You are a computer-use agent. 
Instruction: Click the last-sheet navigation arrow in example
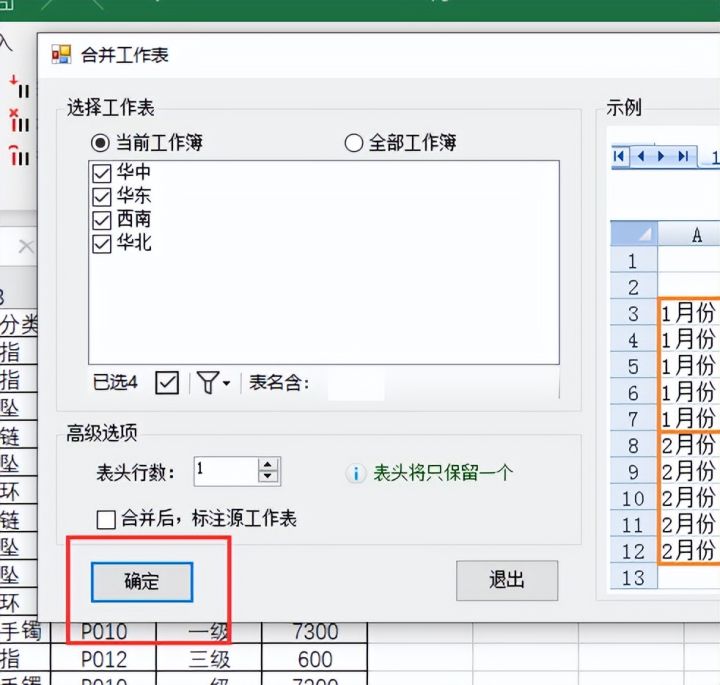point(683,157)
